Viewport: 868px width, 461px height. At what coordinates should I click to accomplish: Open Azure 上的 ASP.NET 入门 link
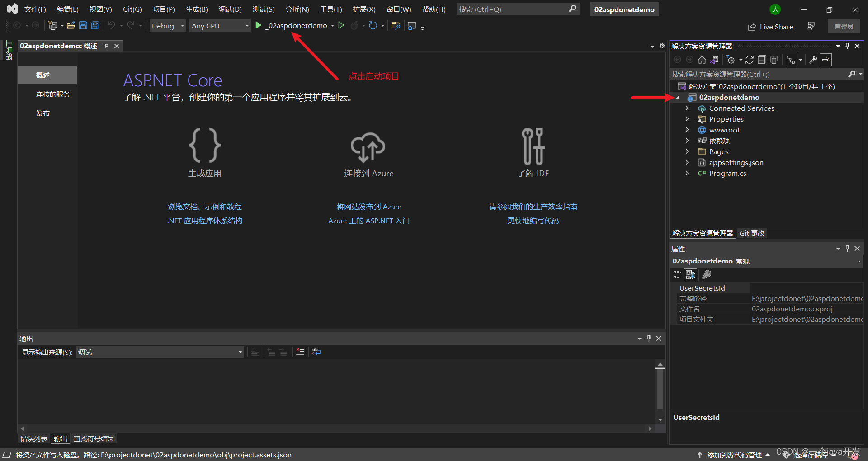(369, 221)
